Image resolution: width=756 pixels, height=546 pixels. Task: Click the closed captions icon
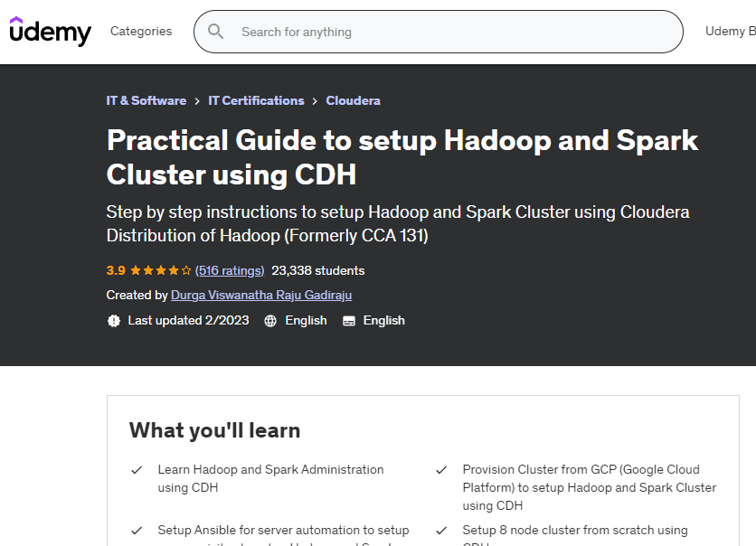tap(348, 321)
